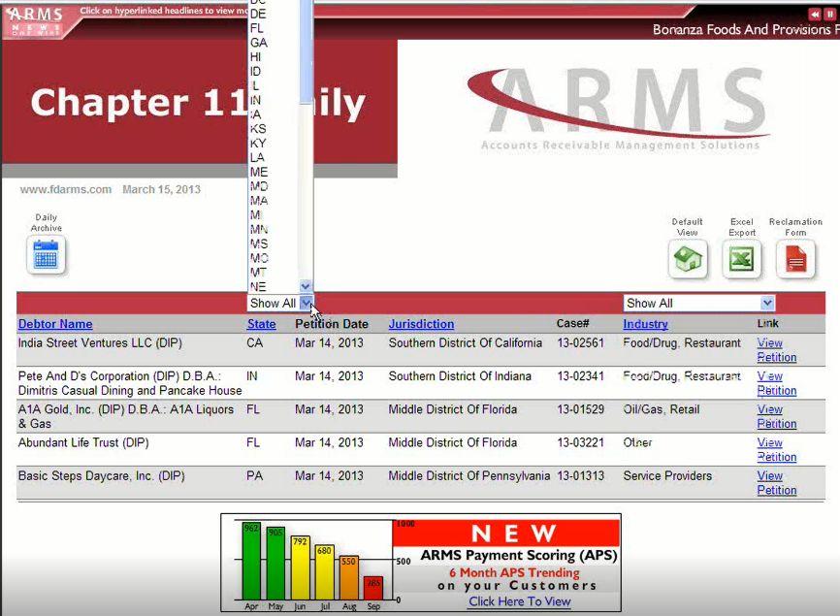Image resolution: width=840 pixels, height=616 pixels.
Task: Open View Petition for India Street Ventures
Action: [777, 350]
